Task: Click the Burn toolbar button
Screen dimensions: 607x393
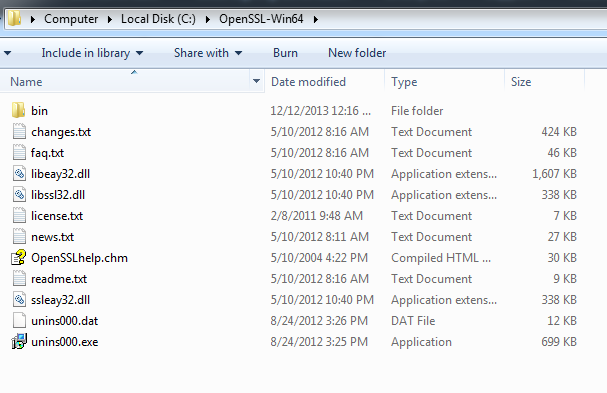Action: click(x=285, y=53)
